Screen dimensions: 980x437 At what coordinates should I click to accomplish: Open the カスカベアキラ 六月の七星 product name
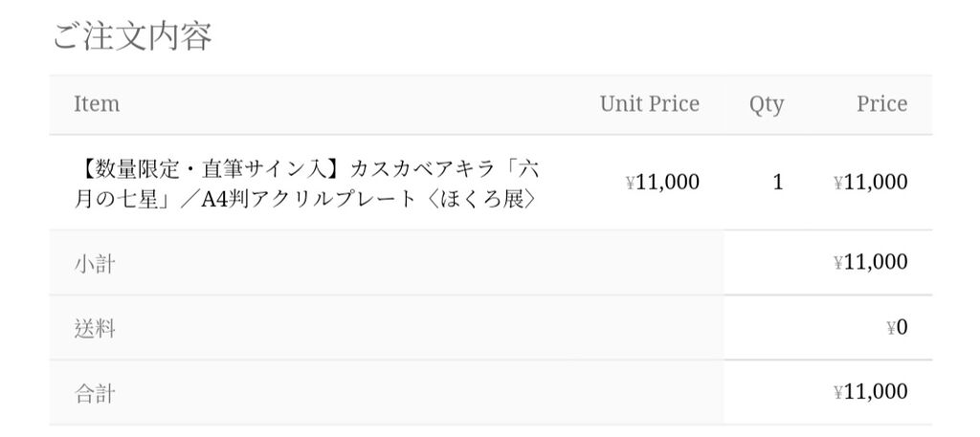click(307, 183)
